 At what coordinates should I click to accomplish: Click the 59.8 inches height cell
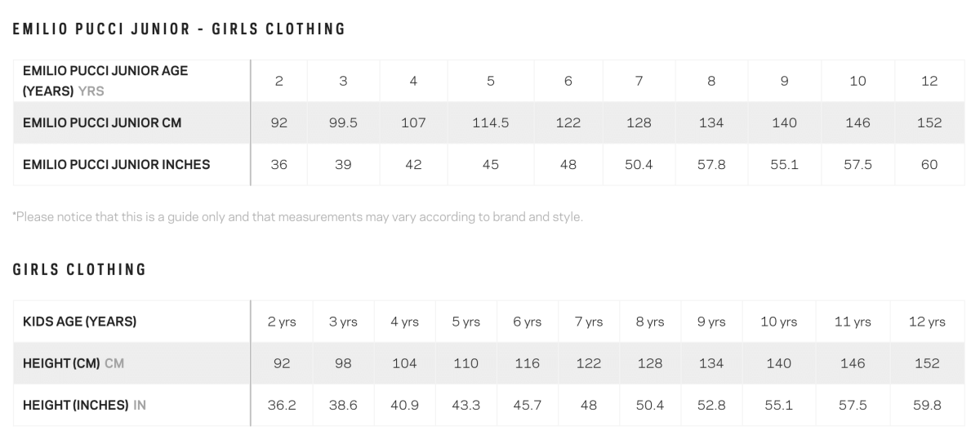tap(927, 405)
